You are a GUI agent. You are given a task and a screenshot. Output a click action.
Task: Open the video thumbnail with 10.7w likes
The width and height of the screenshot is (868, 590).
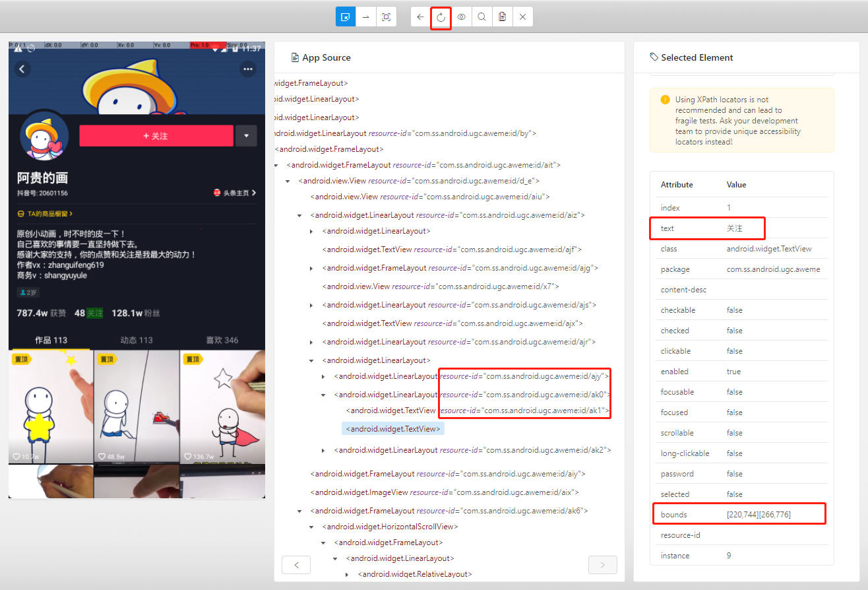[51, 406]
